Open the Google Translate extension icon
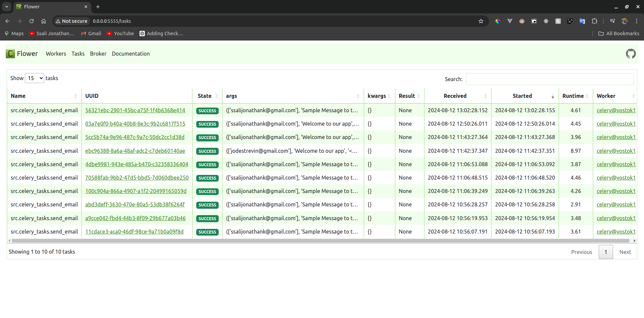This screenshot has width=644, height=318. [x=582, y=21]
